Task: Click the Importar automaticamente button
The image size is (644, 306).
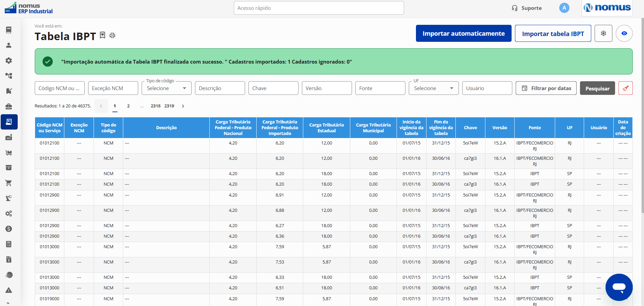Action: [464, 33]
